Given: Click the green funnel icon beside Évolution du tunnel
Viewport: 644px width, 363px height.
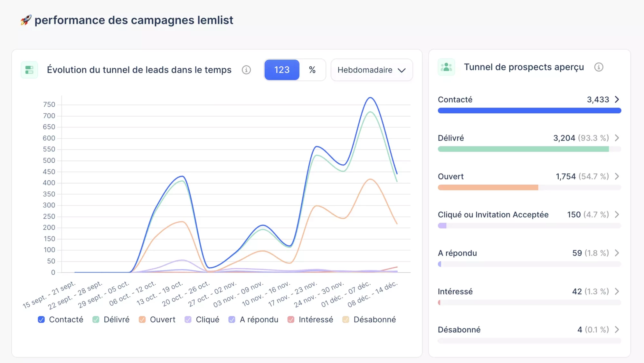Looking at the screenshot, I should pyautogui.click(x=29, y=70).
